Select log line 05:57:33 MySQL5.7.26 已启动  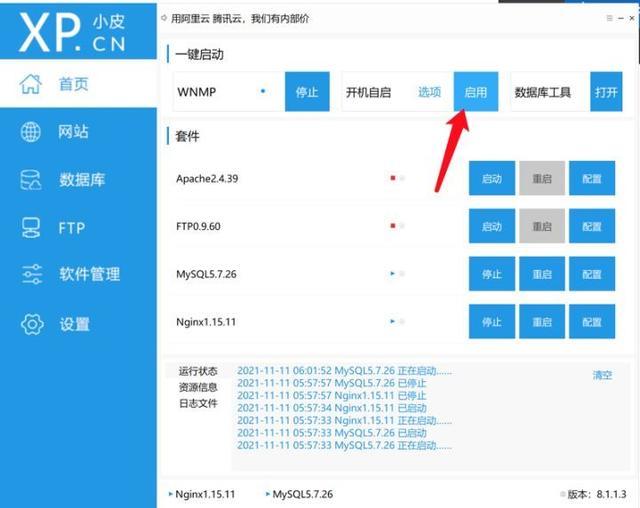point(331,433)
